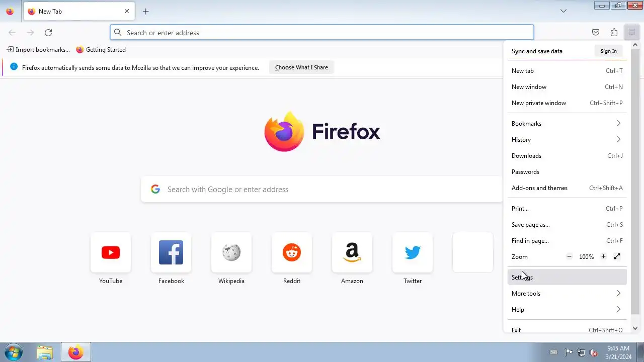This screenshot has width=644, height=362.
Task: Open the list all tabs dropdown arrow
Action: point(563,11)
